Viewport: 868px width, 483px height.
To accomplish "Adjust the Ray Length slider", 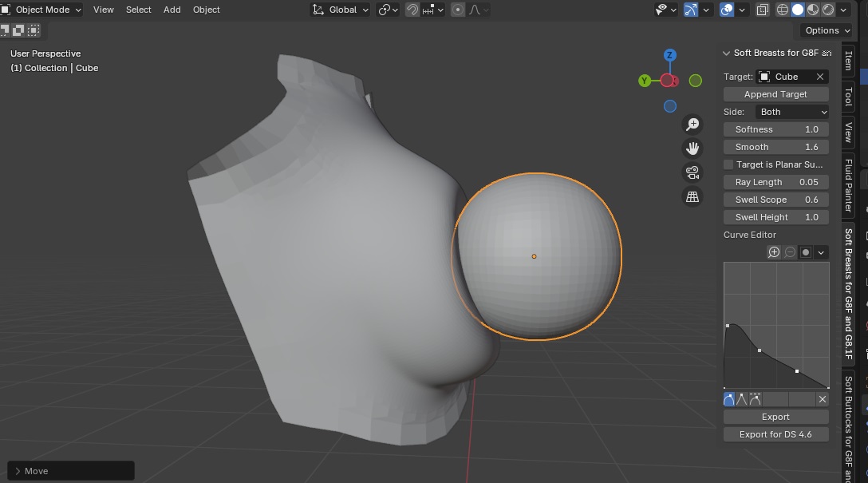I will 775,182.
